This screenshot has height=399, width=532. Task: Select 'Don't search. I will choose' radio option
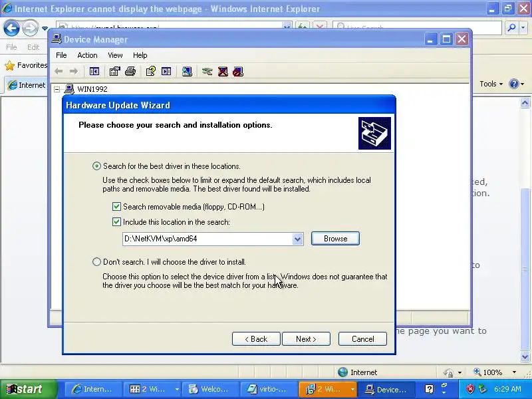click(96, 261)
